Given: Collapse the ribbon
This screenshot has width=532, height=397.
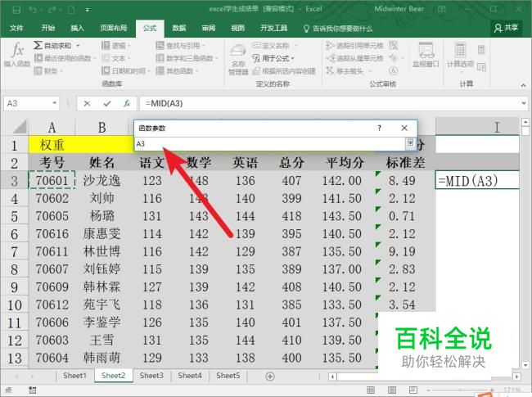Looking at the screenshot, I should (523, 85).
